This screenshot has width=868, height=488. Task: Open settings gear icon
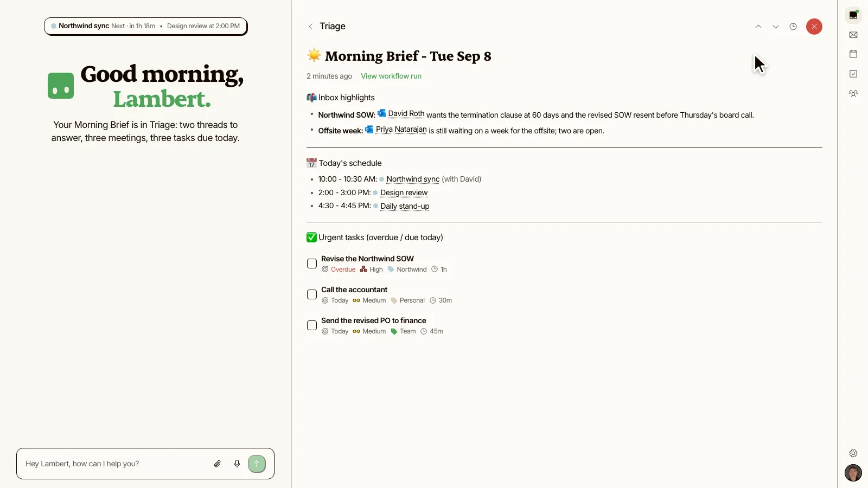point(853,453)
